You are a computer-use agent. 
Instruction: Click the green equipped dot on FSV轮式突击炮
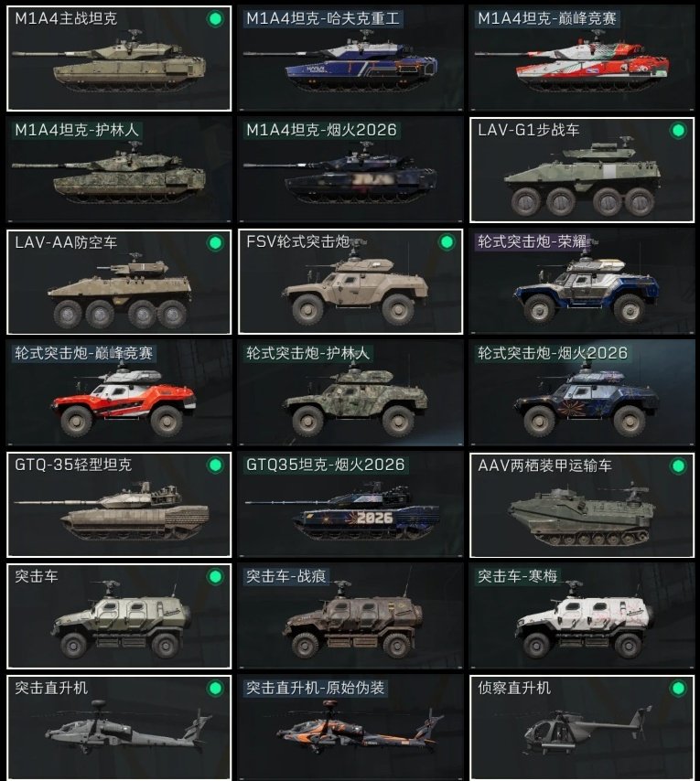[447, 242]
